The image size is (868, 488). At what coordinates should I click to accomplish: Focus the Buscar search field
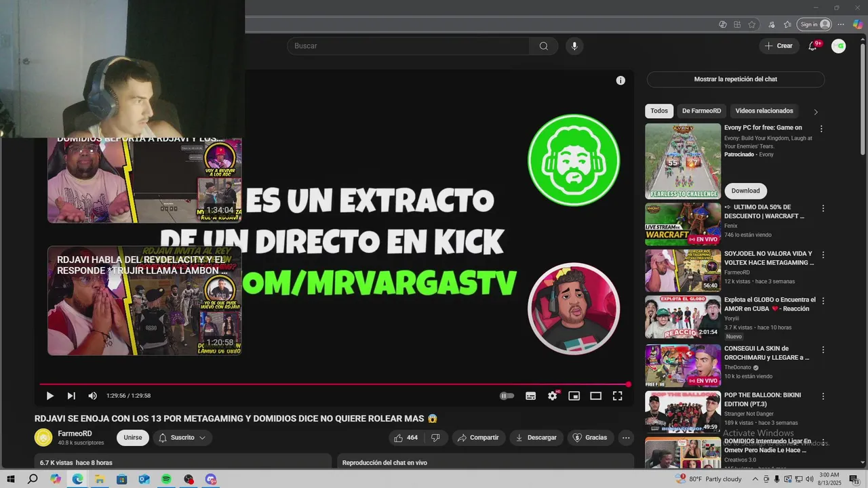point(408,46)
